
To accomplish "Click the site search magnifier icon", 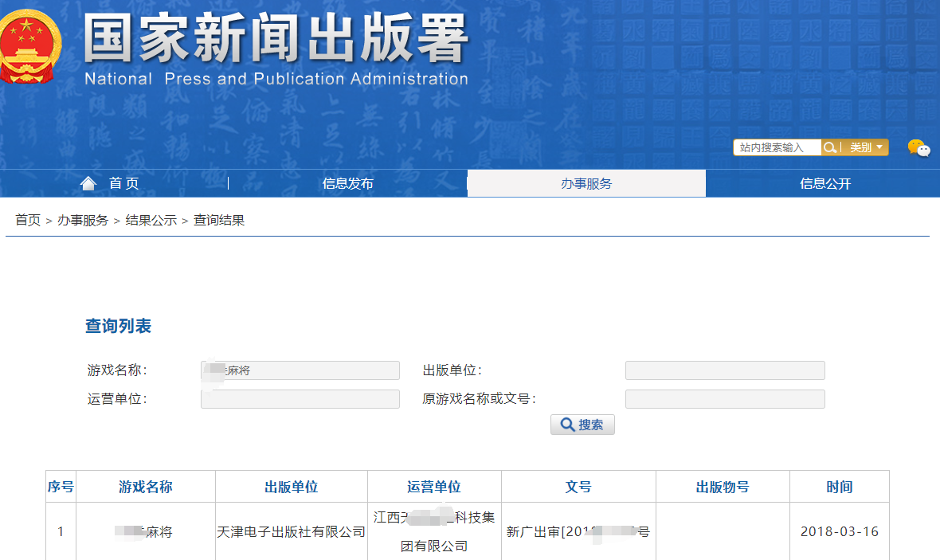I will point(830,147).
